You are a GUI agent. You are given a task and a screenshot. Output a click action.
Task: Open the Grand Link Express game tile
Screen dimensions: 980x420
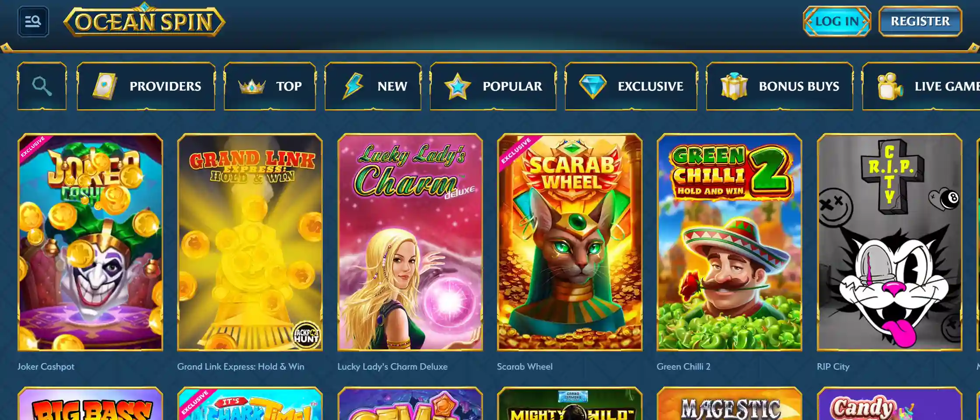(x=250, y=242)
